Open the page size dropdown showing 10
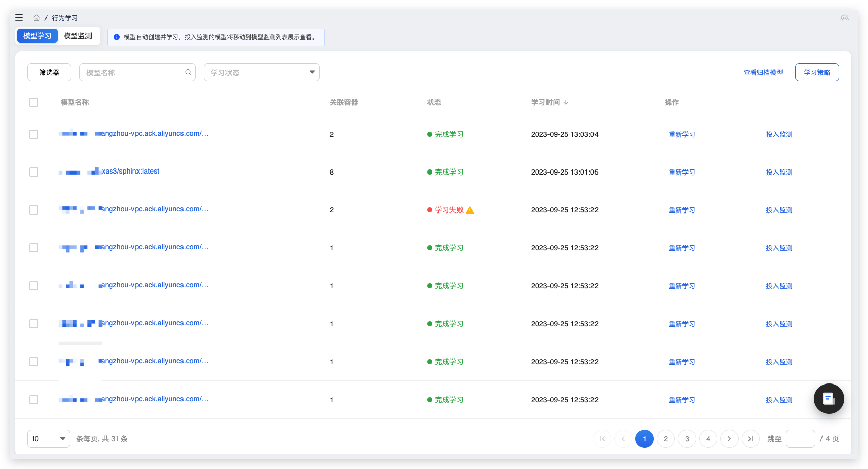 49,439
